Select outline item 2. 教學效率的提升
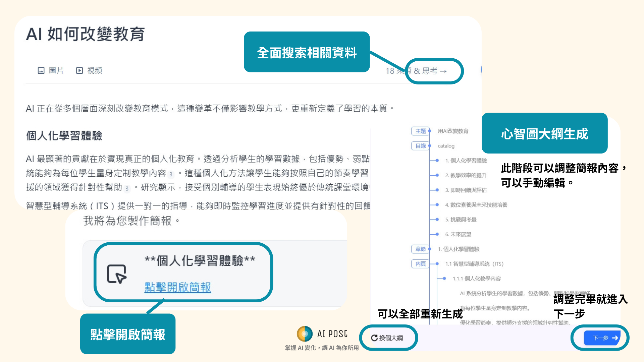Screen dimensions: 644x362 point(466,175)
